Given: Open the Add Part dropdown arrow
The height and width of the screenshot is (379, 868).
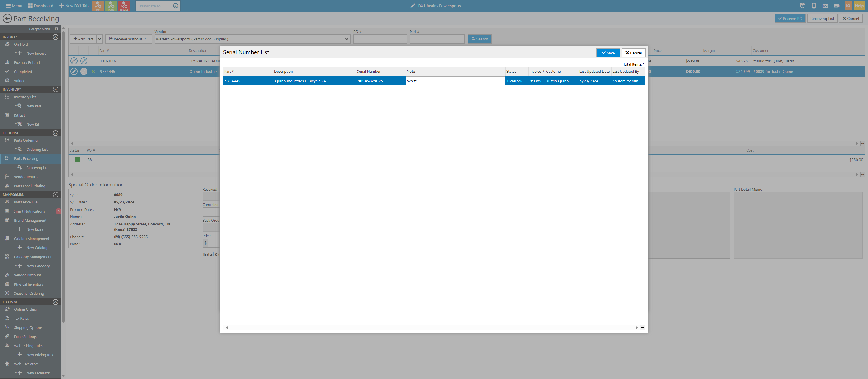Looking at the screenshot, I should [x=99, y=39].
